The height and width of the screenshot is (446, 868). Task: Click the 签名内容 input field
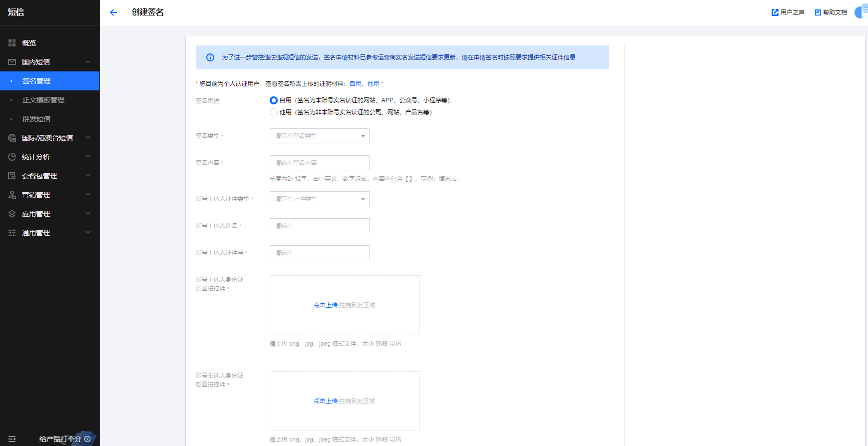(x=319, y=163)
